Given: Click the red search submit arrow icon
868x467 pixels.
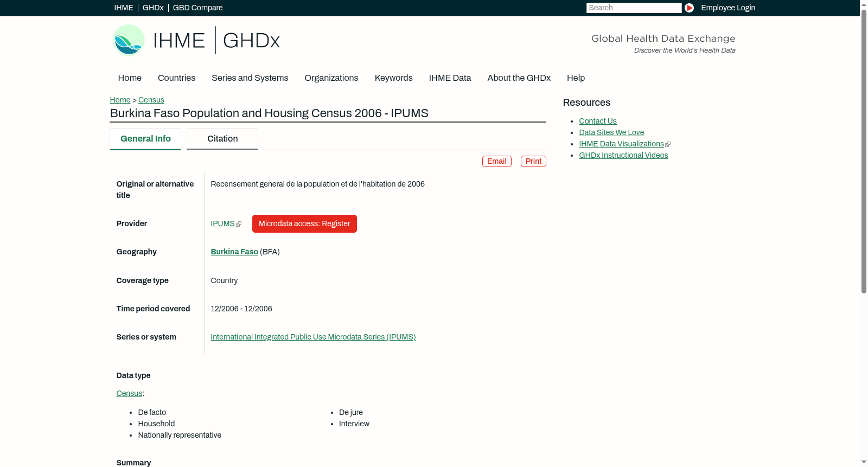Looking at the screenshot, I should tap(689, 8).
